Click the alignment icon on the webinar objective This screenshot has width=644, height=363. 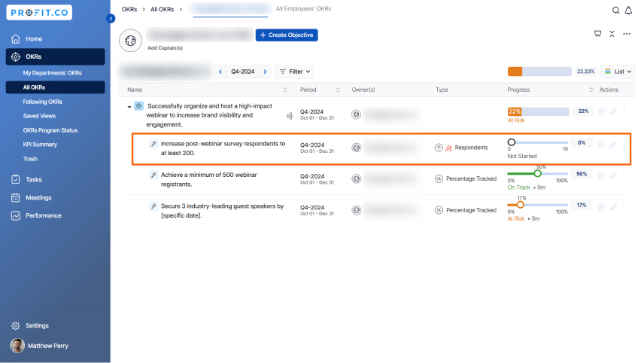(290, 116)
